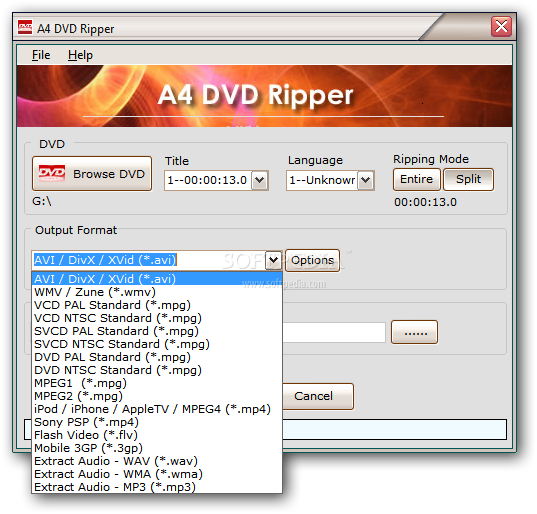Select iPod / iPhone / AppleTV / MPEG4 (*.mp4)
The image size is (537, 514).
click(x=157, y=409)
